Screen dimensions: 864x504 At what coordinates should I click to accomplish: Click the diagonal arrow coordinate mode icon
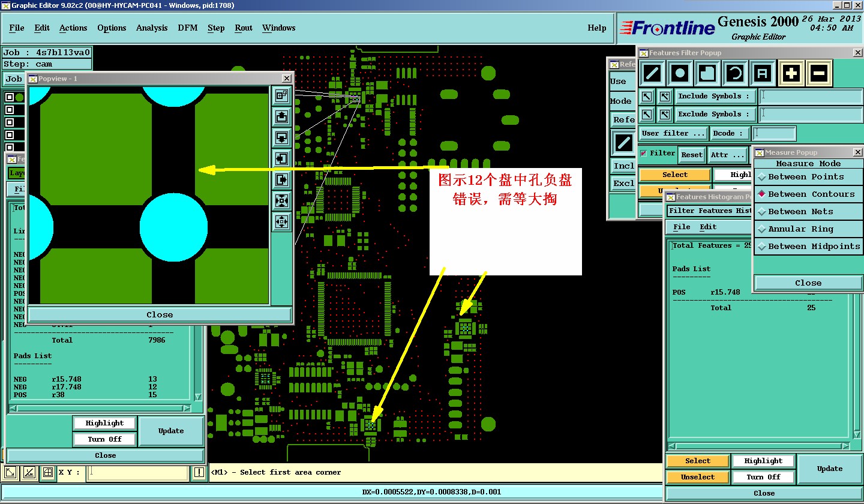[11, 473]
